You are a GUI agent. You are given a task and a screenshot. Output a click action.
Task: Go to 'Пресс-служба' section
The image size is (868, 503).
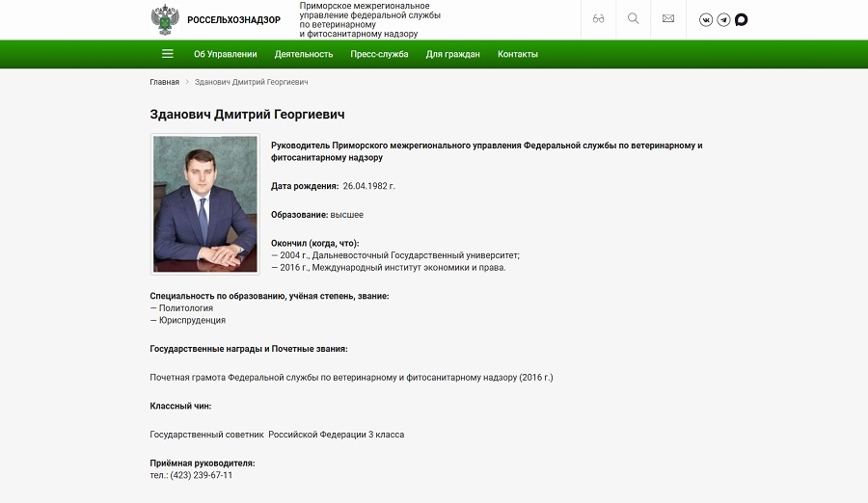pos(379,54)
